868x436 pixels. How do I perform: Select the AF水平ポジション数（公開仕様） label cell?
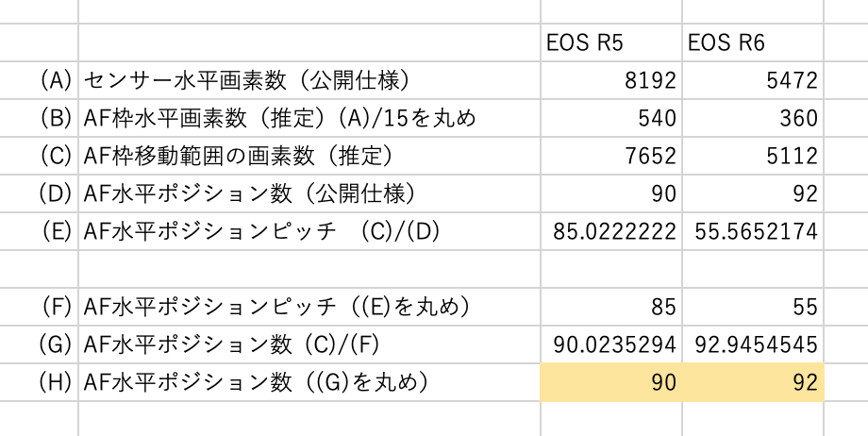[309, 194]
